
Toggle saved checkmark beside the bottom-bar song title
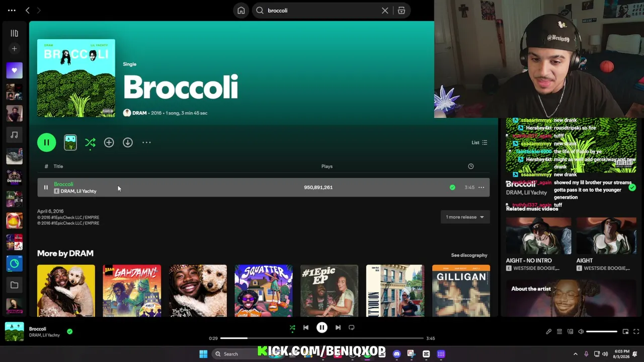coord(69,332)
